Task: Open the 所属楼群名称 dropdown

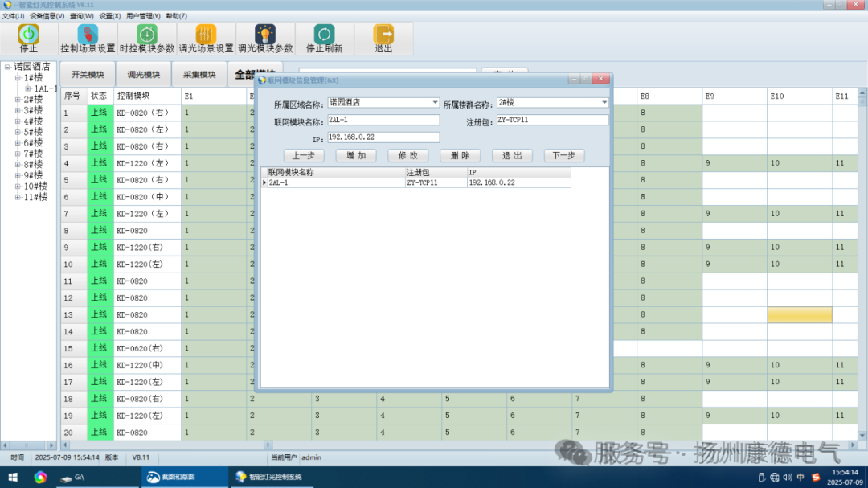Action: tap(604, 103)
